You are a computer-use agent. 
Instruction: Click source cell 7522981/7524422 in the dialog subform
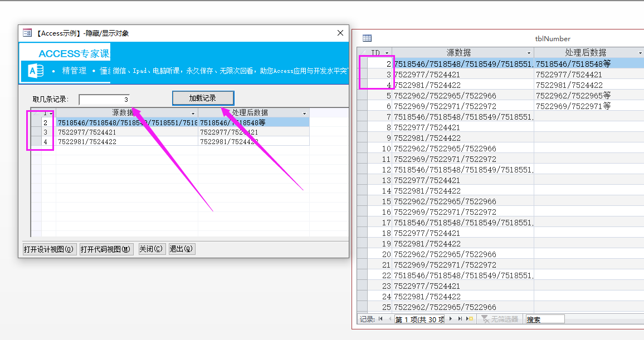[127, 141]
